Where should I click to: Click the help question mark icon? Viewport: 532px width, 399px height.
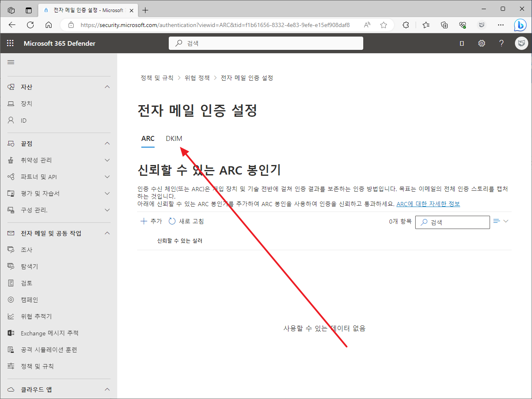(501, 43)
